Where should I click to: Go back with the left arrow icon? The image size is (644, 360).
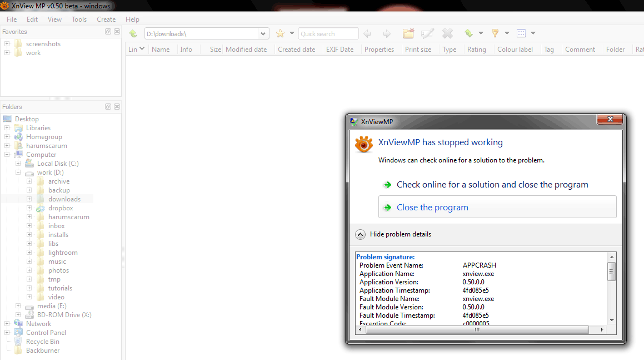367,34
